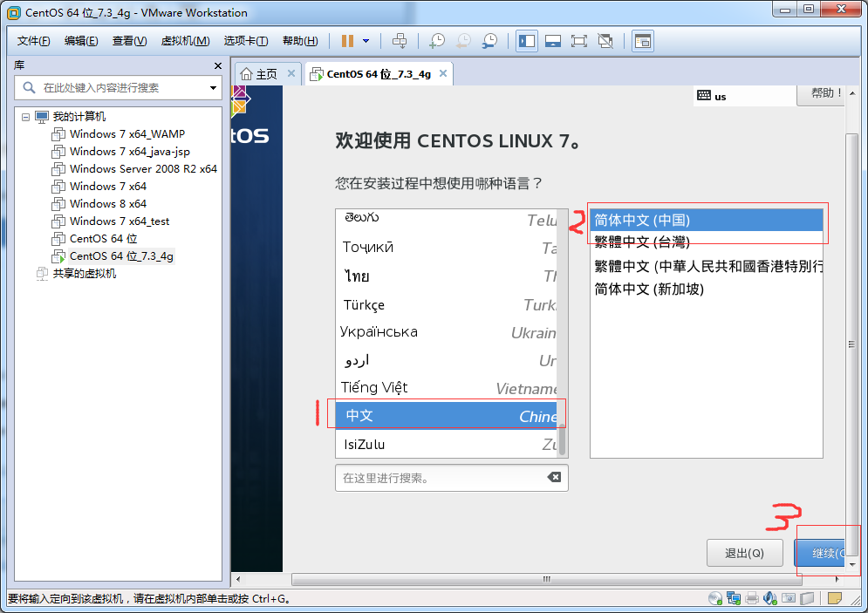This screenshot has height=613, width=868.
Task: Switch to the CentOS 64 位_7.3_4g tab
Action: [x=379, y=73]
